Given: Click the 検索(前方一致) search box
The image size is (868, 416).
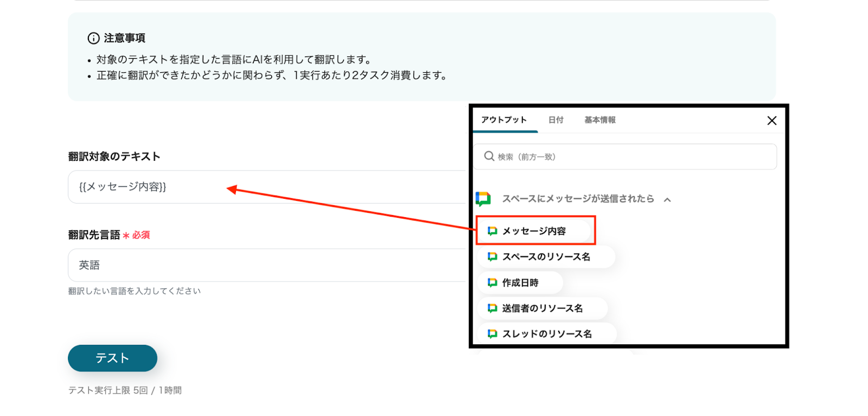Looking at the screenshot, I should [x=625, y=156].
